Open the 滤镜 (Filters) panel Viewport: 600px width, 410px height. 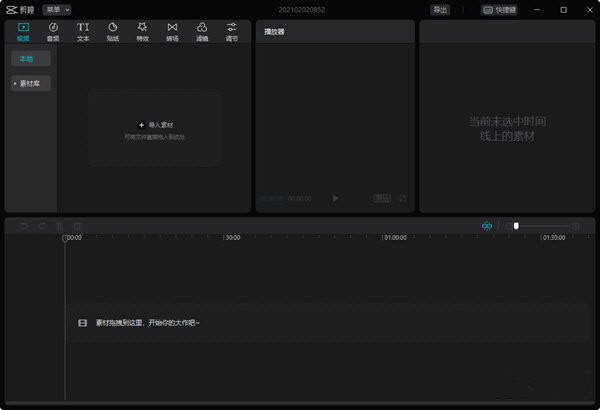202,31
